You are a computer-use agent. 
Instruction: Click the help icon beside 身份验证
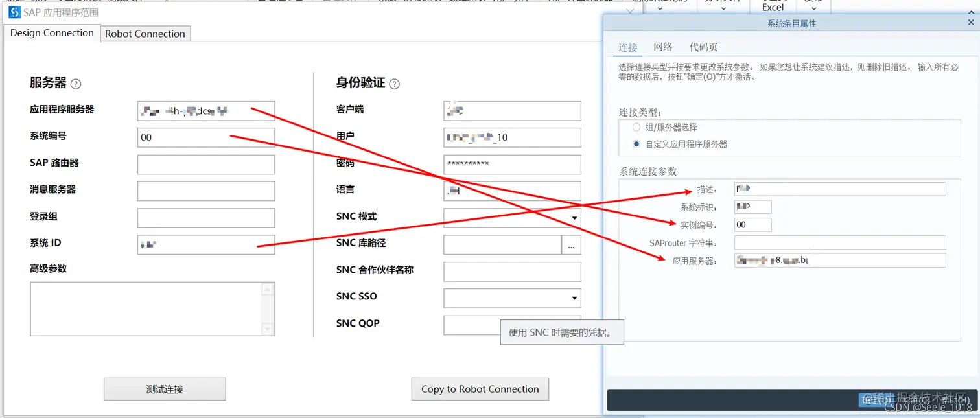(x=395, y=83)
